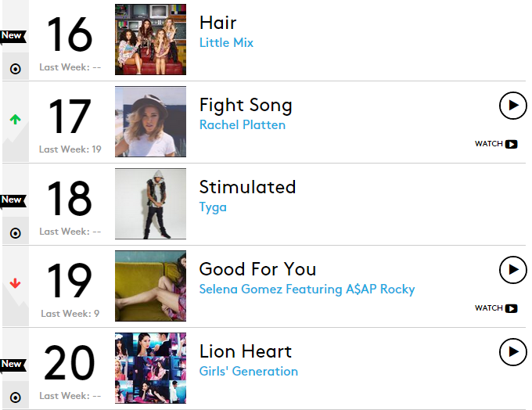
Task: Click the circle icon beside rank 20
Action: point(15,397)
